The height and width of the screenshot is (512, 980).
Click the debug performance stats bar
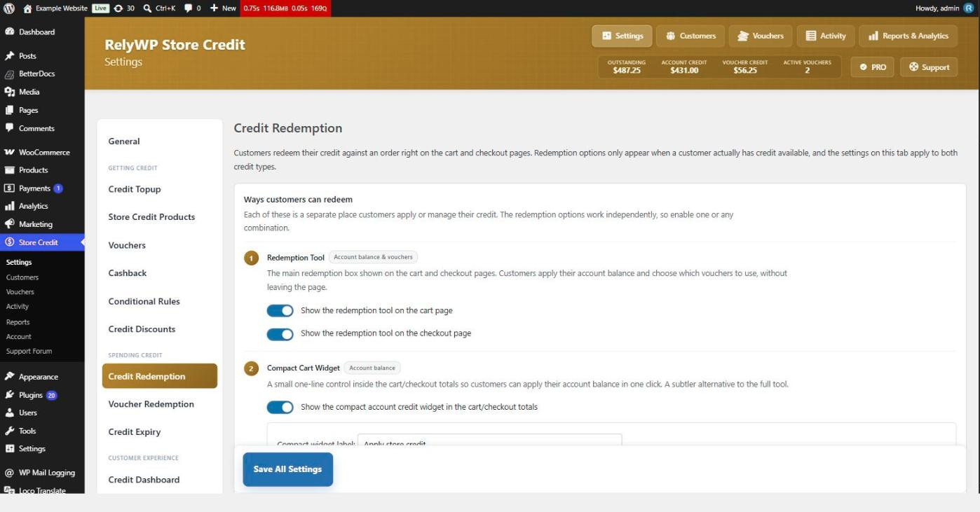(x=285, y=8)
